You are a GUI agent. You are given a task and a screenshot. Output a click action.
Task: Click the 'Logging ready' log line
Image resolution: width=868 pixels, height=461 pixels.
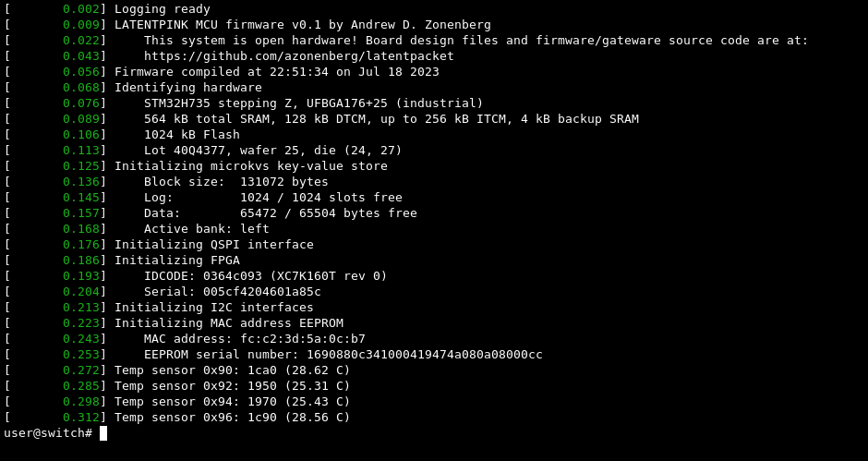point(163,9)
